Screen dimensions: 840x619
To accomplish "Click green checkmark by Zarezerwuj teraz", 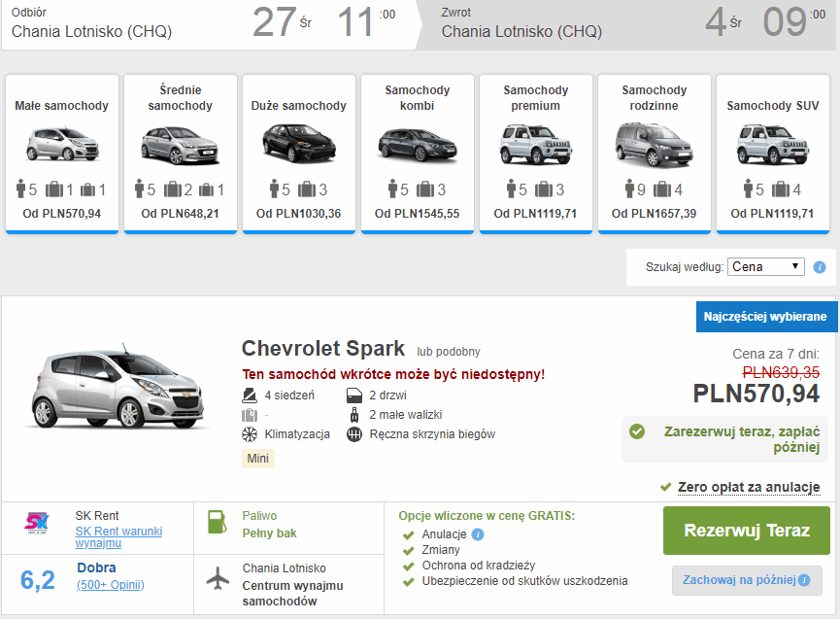I will (637, 431).
